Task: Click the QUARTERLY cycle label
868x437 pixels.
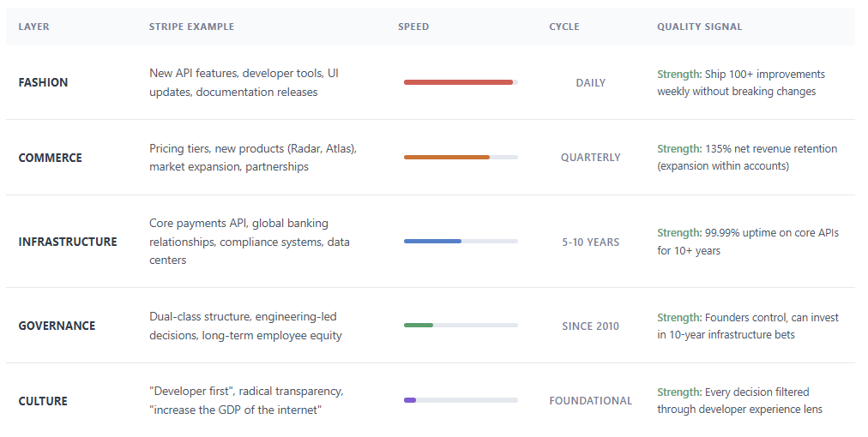Action: tap(591, 158)
